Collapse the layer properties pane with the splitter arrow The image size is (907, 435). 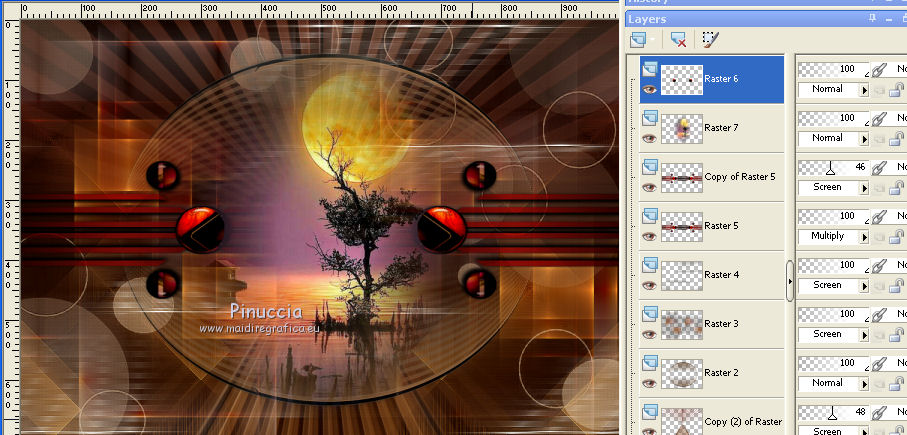click(x=790, y=281)
